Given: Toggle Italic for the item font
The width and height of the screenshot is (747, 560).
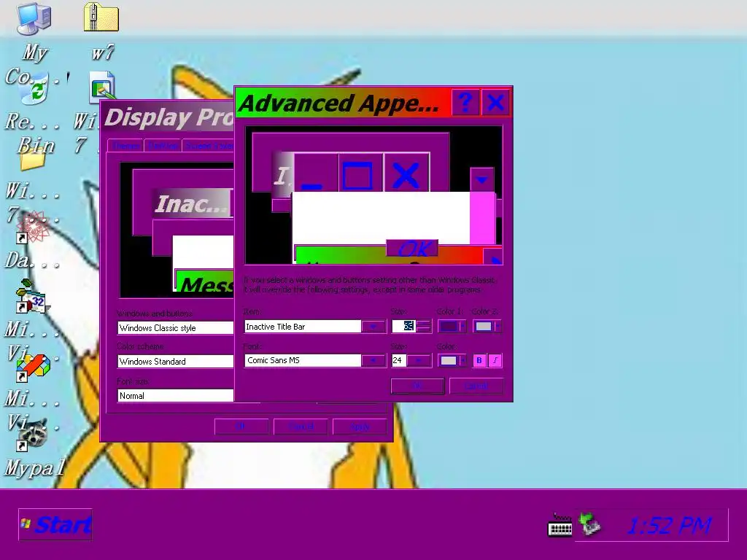Looking at the screenshot, I should 495,360.
